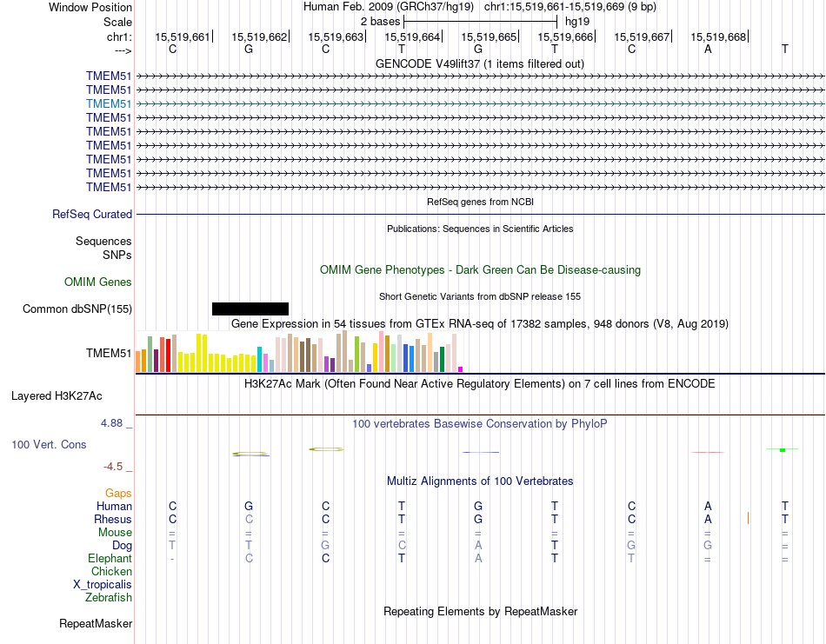The width and height of the screenshot is (826, 644).
Task: Click 'Repeating Elements by RepeatMasker' title
Action: pos(481,612)
